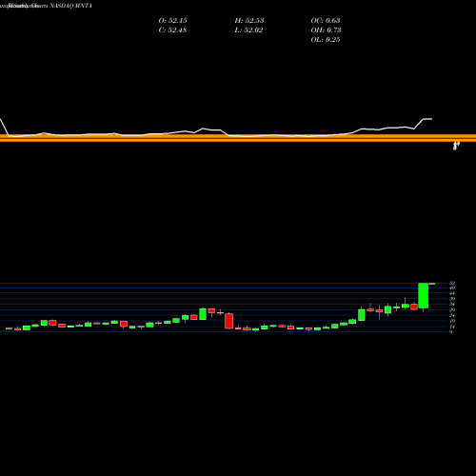
Task: Click the OL: 0.25 reading
Action: pos(326,40)
